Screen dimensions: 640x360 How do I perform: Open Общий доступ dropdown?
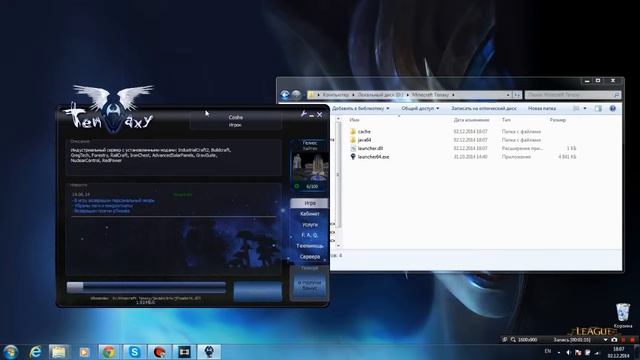(x=420, y=109)
